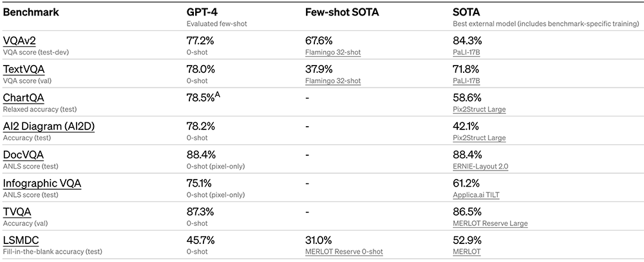Click Pix2Struct Large link in ChartQA row
The height and width of the screenshot is (262, 644).
click(x=480, y=109)
